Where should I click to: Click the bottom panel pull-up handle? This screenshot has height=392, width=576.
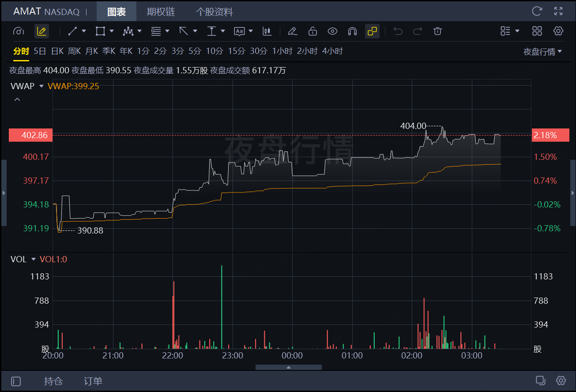(289, 367)
